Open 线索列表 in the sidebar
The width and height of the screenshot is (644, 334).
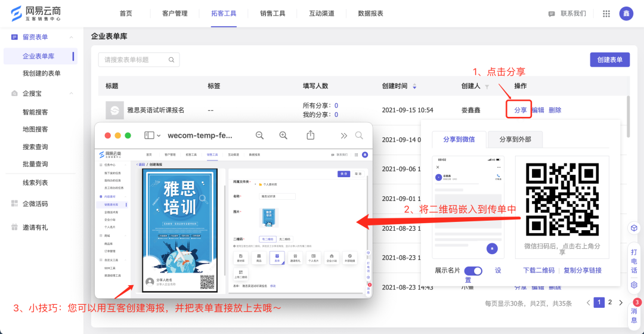(35, 183)
